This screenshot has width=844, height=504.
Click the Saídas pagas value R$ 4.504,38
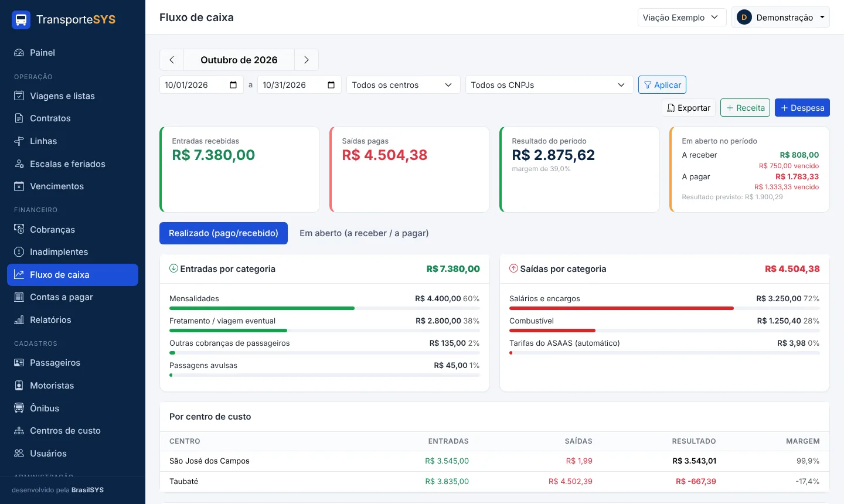[x=384, y=155]
